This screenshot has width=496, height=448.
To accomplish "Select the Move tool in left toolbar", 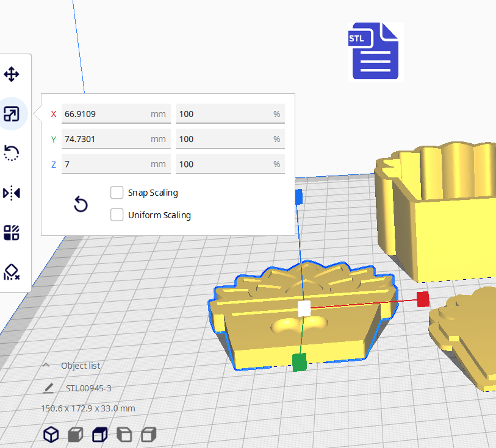I will (x=12, y=75).
